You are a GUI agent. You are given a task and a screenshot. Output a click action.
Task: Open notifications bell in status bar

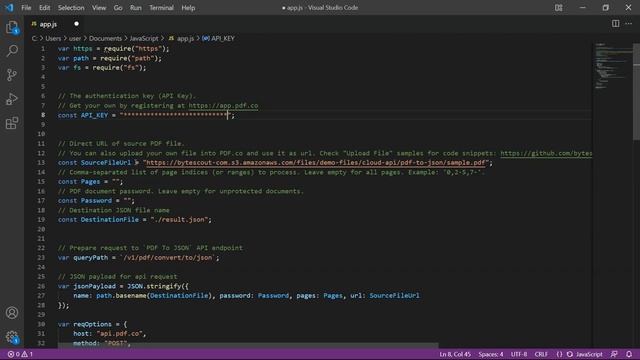click(629, 354)
